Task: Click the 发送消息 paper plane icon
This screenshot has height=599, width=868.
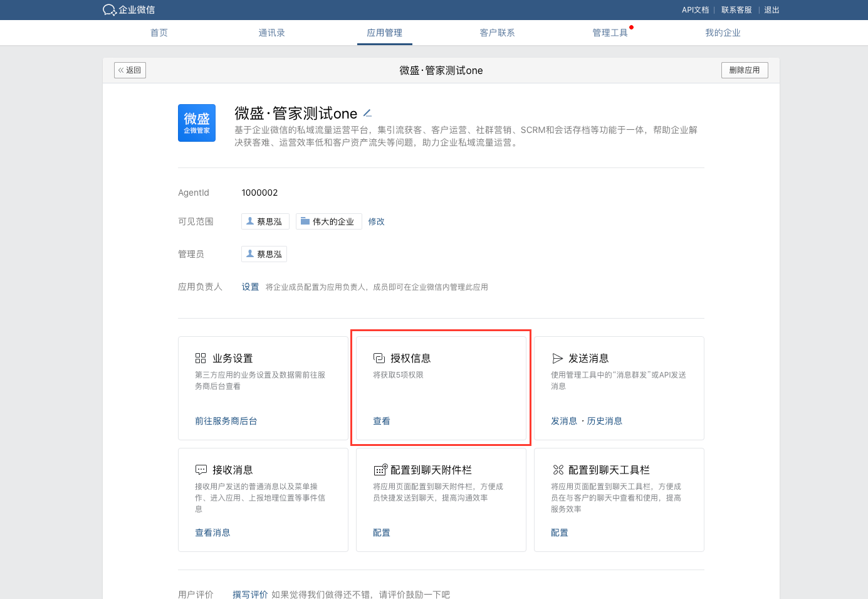Action: coord(557,358)
